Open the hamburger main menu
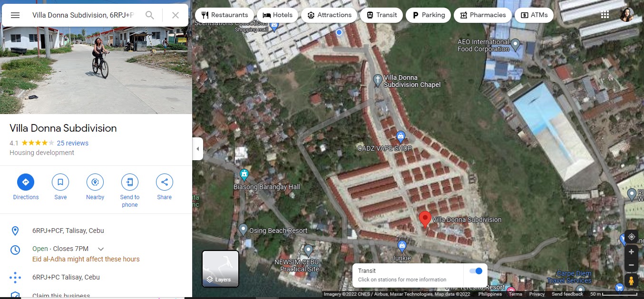The width and height of the screenshot is (644, 299). [x=15, y=15]
